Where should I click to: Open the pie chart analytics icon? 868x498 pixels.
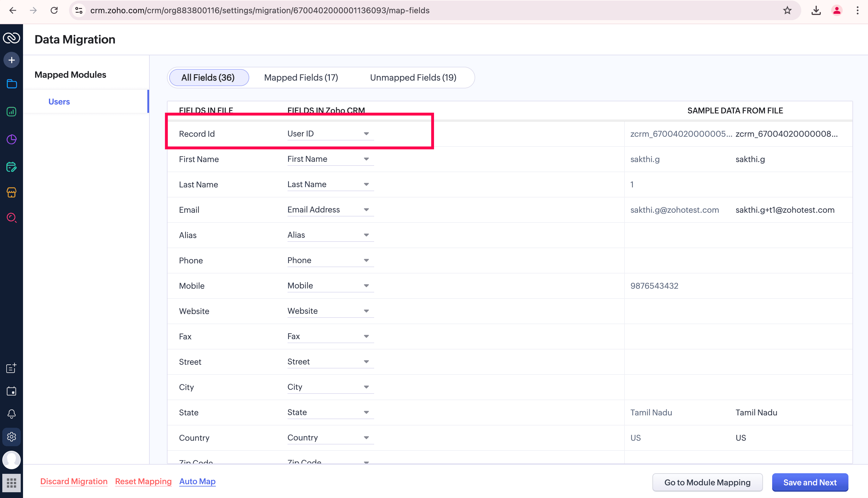click(x=12, y=139)
